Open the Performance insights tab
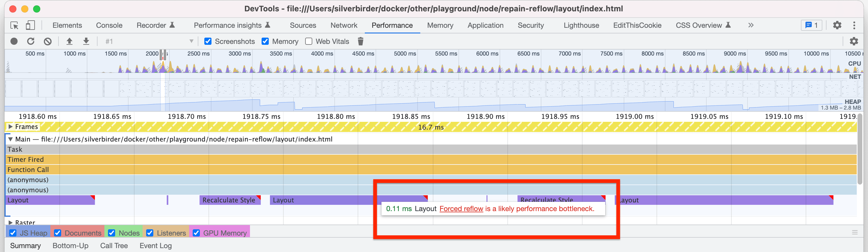The width and height of the screenshot is (868, 252). [232, 25]
